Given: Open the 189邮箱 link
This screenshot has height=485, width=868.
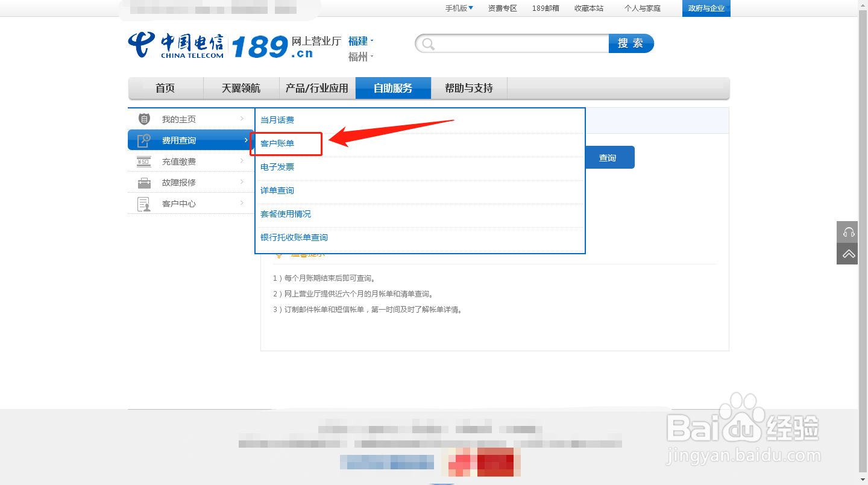Looking at the screenshot, I should [x=546, y=8].
